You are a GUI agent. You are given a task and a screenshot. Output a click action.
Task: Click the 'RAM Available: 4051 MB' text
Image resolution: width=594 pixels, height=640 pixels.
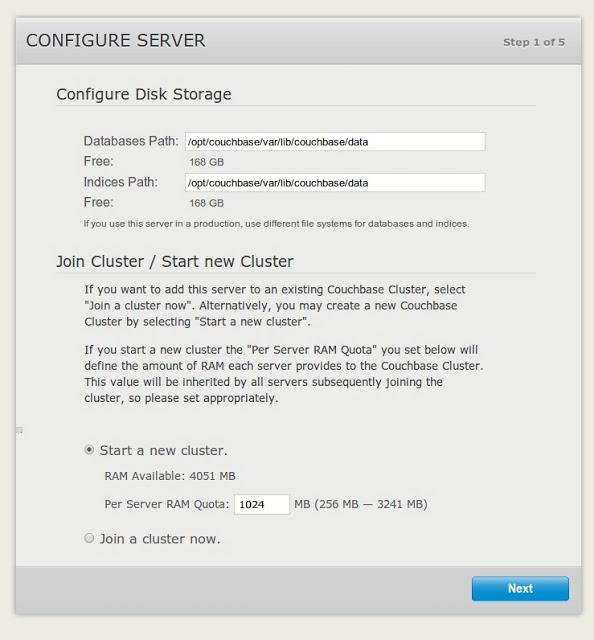click(x=170, y=476)
